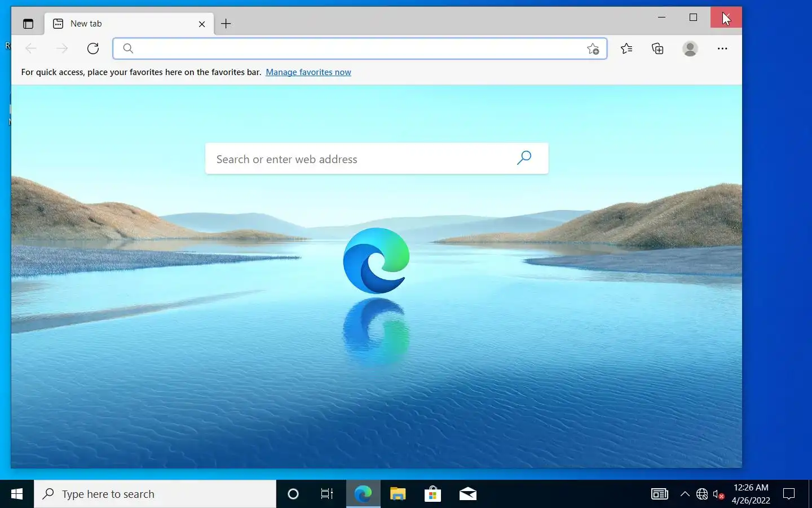The width and height of the screenshot is (812, 508).
Task: Open the Action Center notifications icon
Action: coord(789,494)
